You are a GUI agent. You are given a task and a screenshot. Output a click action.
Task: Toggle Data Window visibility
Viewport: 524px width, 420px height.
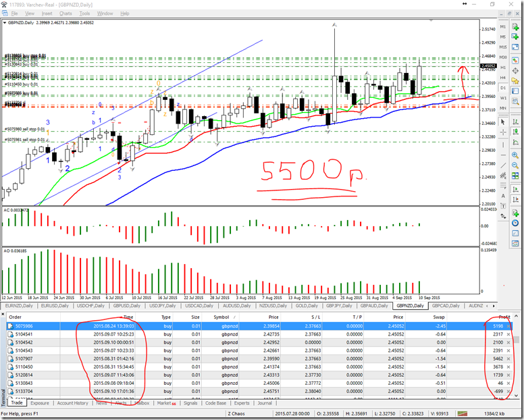[x=515, y=71]
